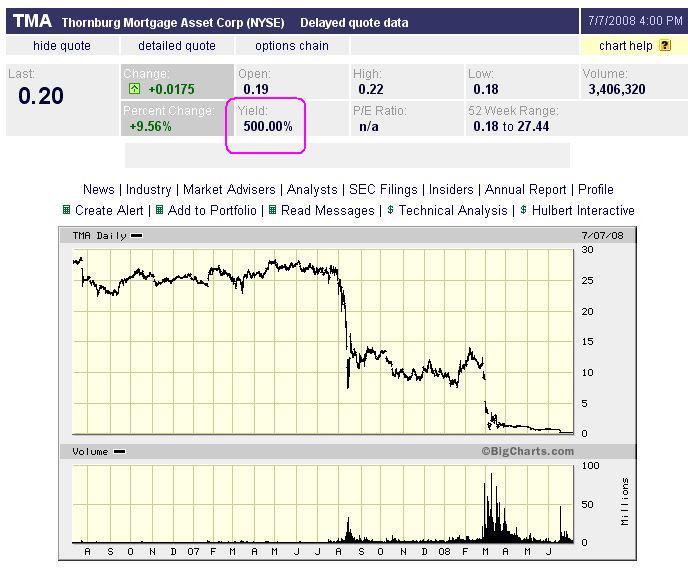Click the Hulbert Interactive dollar icon
The image size is (688, 570).
[x=523, y=210]
